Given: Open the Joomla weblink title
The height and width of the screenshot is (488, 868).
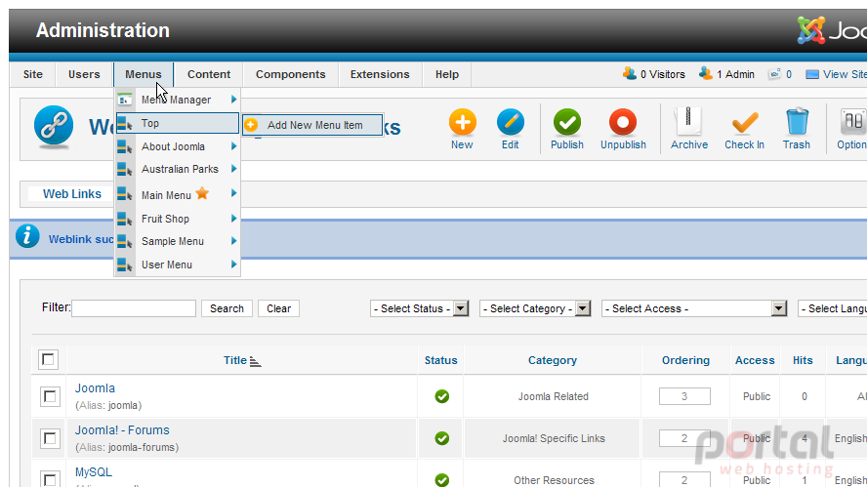Looking at the screenshot, I should coord(95,387).
